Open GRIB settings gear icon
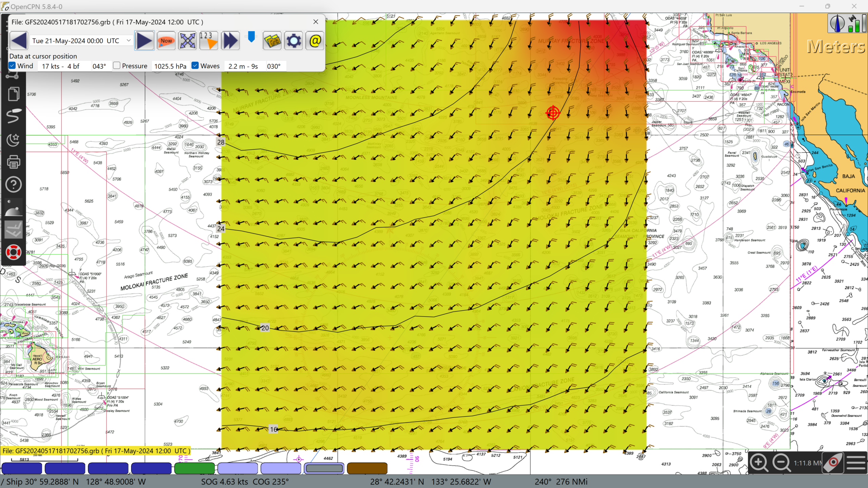The image size is (868, 488). click(x=293, y=41)
